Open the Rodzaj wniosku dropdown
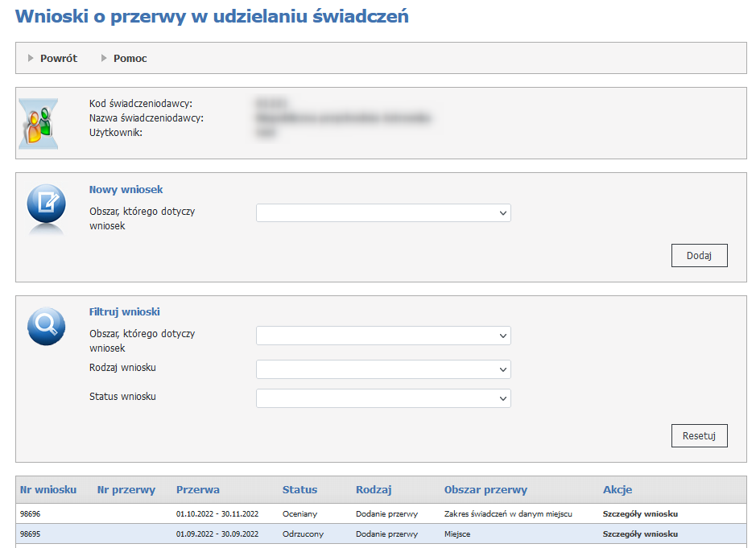Screen dimensions: 756x548 383,369
